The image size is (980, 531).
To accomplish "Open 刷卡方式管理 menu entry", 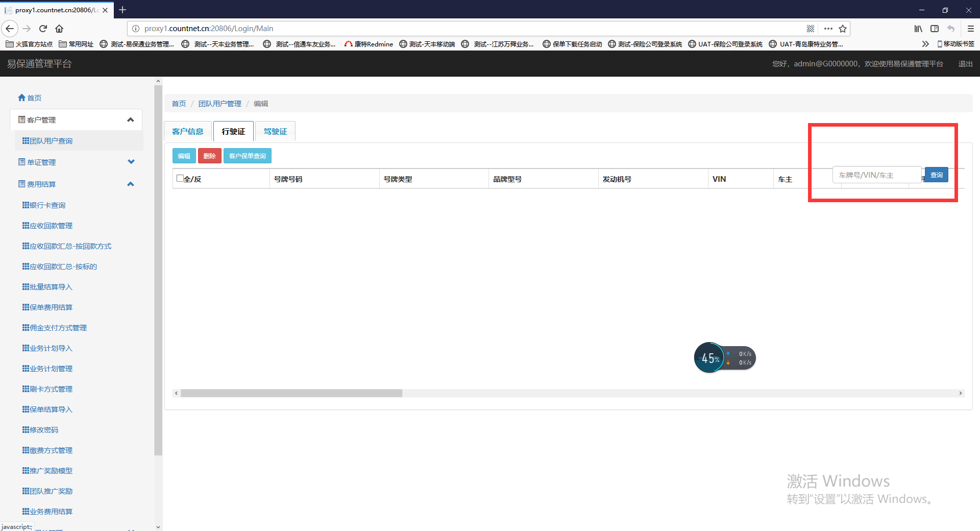I will (x=47, y=389).
